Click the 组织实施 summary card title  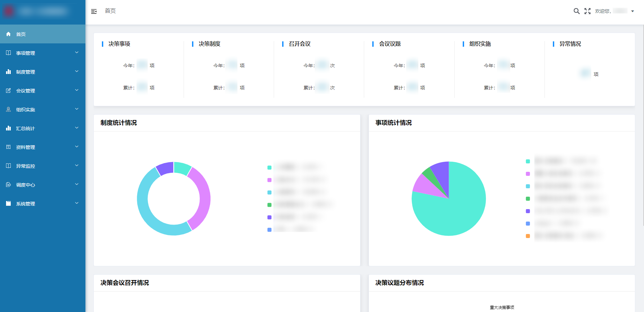[x=480, y=44]
